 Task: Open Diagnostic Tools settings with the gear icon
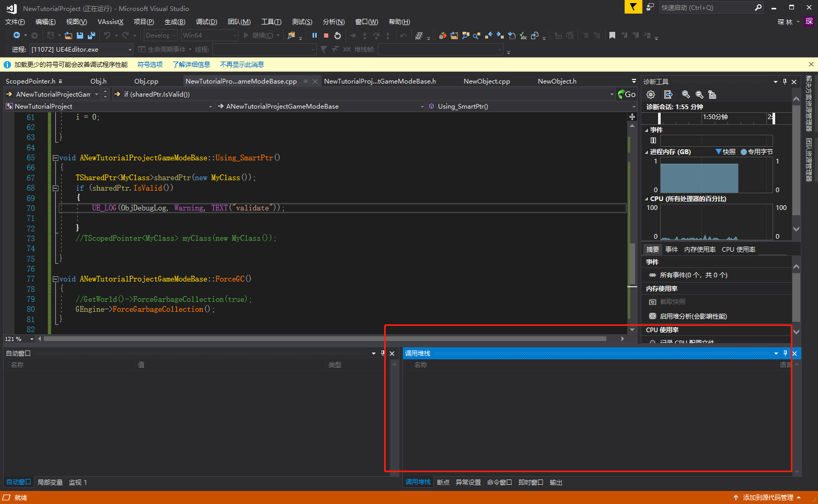tap(650, 95)
